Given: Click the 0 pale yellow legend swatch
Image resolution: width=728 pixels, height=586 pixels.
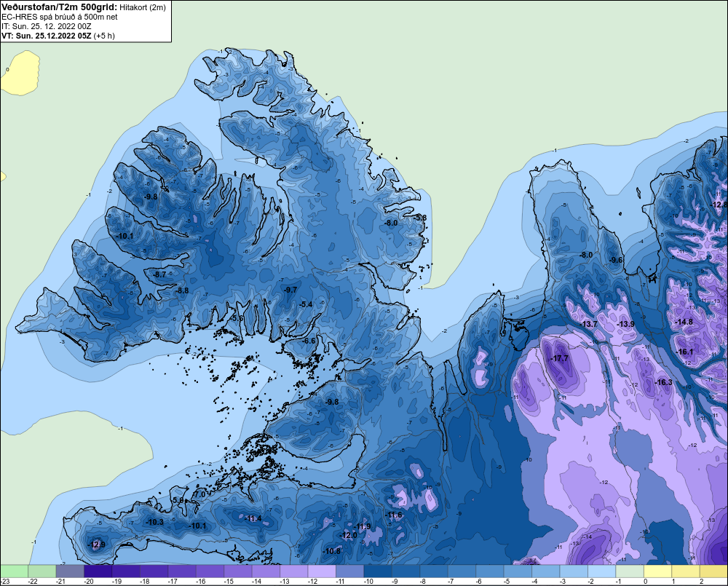Looking at the screenshot, I should pos(657,571).
